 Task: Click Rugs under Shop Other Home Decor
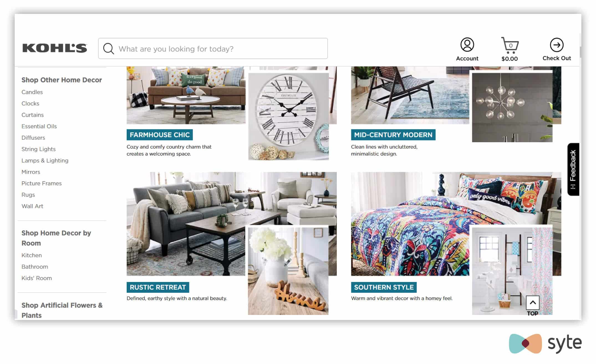coord(29,195)
